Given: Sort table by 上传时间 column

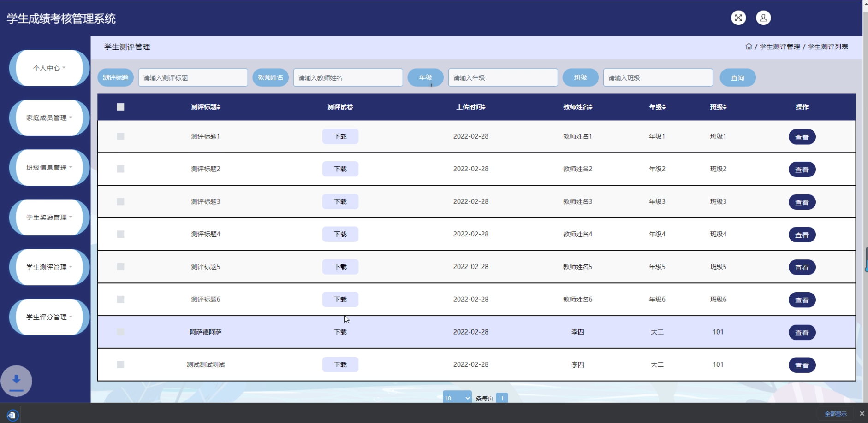Looking at the screenshot, I should click(471, 107).
